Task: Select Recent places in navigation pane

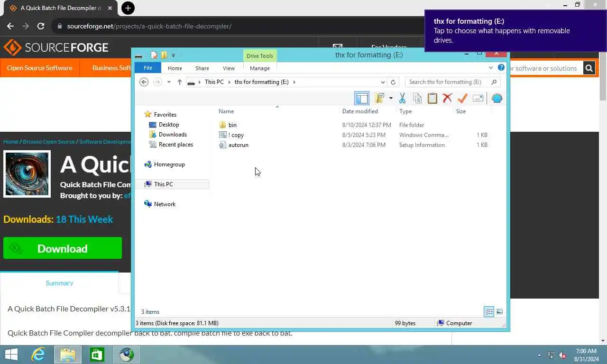Action: tap(175, 145)
